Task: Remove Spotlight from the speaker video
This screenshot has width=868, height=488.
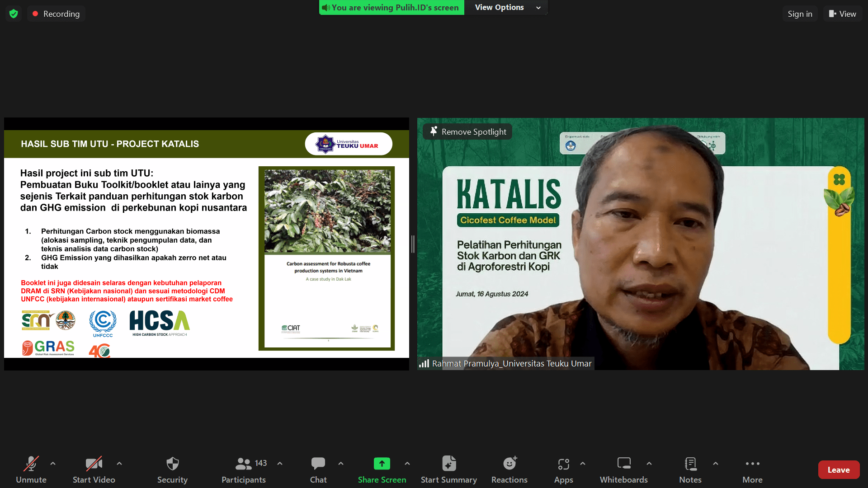Action: pos(467,131)
